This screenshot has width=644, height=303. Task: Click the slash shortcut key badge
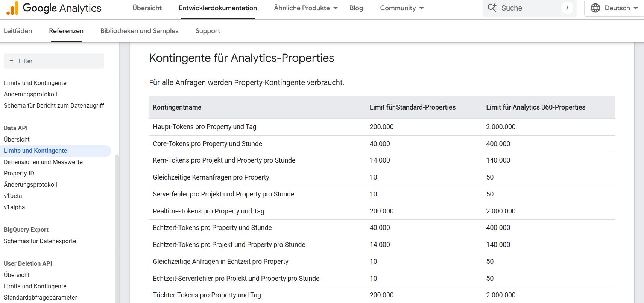[x=567, y=8]
